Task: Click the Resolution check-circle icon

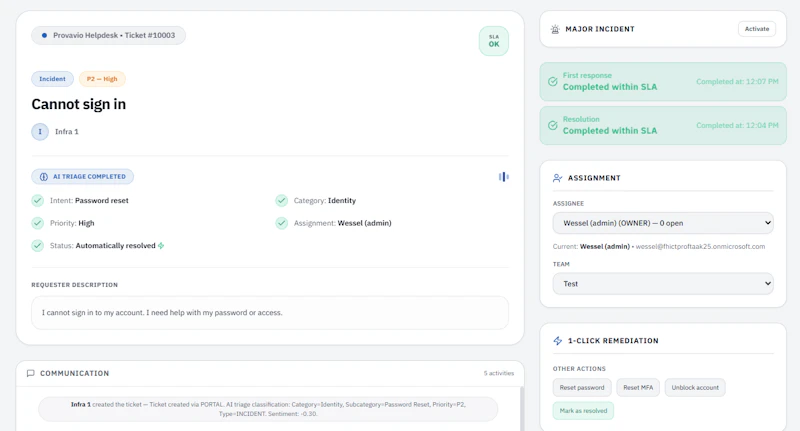Action: click(553, 125)
